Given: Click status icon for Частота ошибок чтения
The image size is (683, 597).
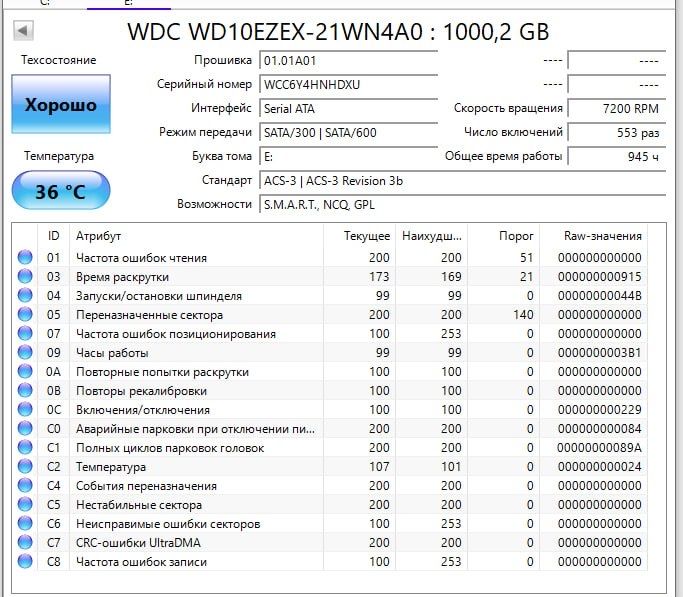Looking at the screenshot, I should pos(25,257).
